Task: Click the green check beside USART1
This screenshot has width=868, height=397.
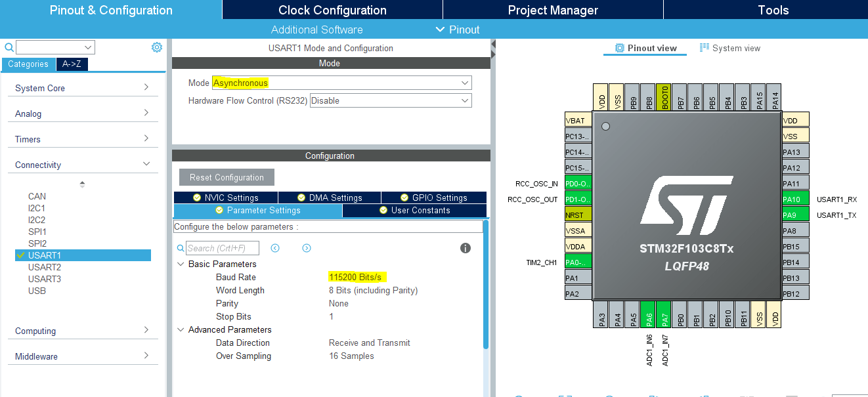Action: click(20, 255)
